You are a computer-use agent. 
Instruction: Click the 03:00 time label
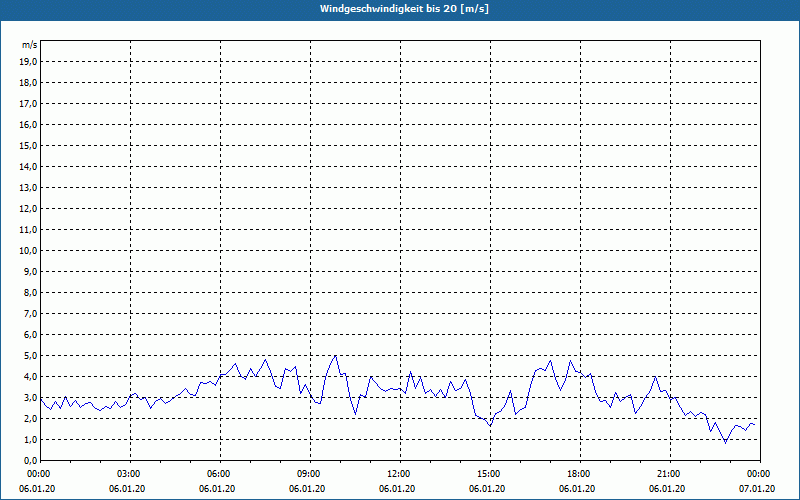click(131, 474)
